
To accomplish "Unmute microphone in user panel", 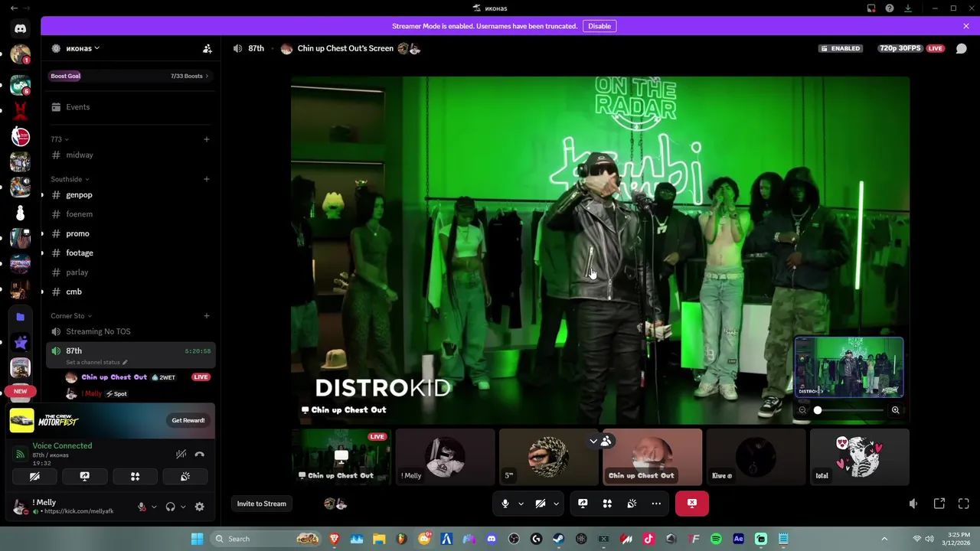I will click(x=142, y=507).
